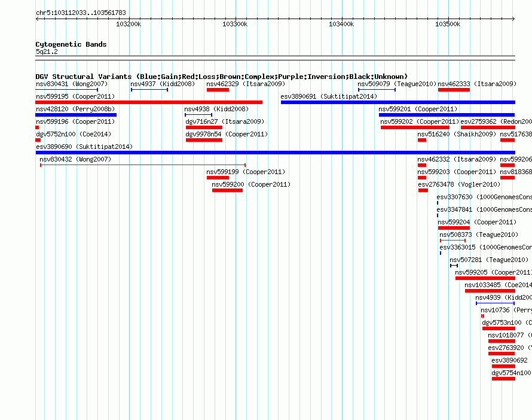This screenshot has width=532, height=420.
Task: Click nsv599205 (Cooper2011) label
Action: (493, 272)
